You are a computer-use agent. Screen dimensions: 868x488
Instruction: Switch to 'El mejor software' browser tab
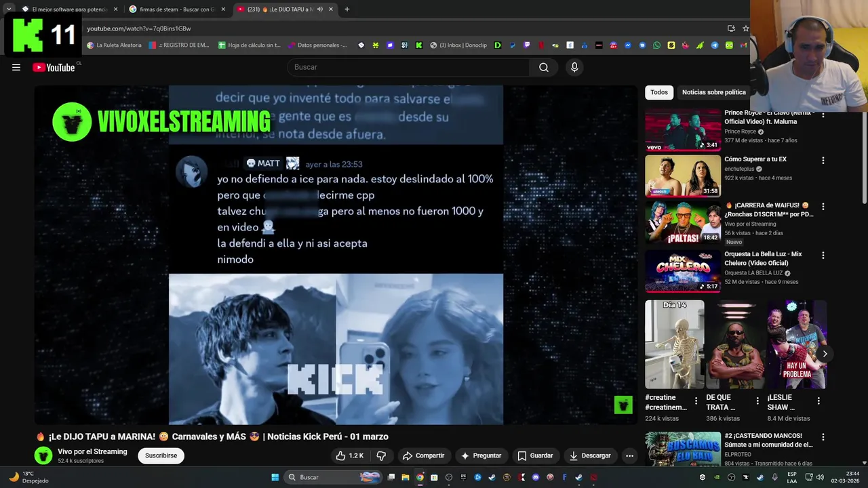(x=69, y=9)
